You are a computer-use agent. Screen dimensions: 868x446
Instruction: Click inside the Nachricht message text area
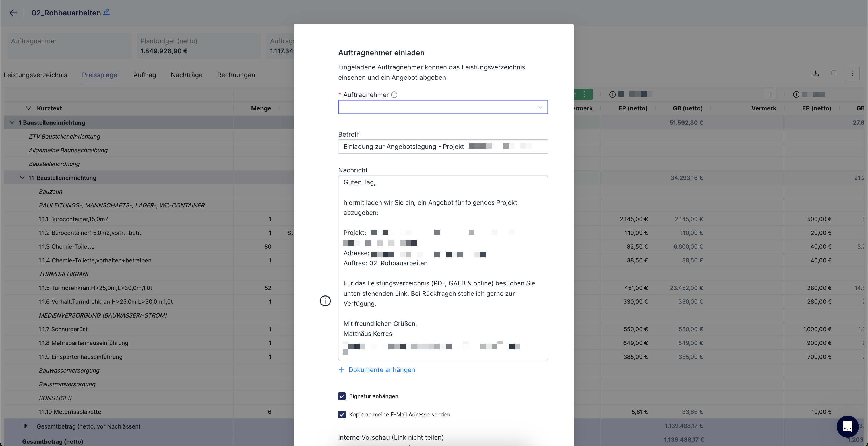pos(443,268)
